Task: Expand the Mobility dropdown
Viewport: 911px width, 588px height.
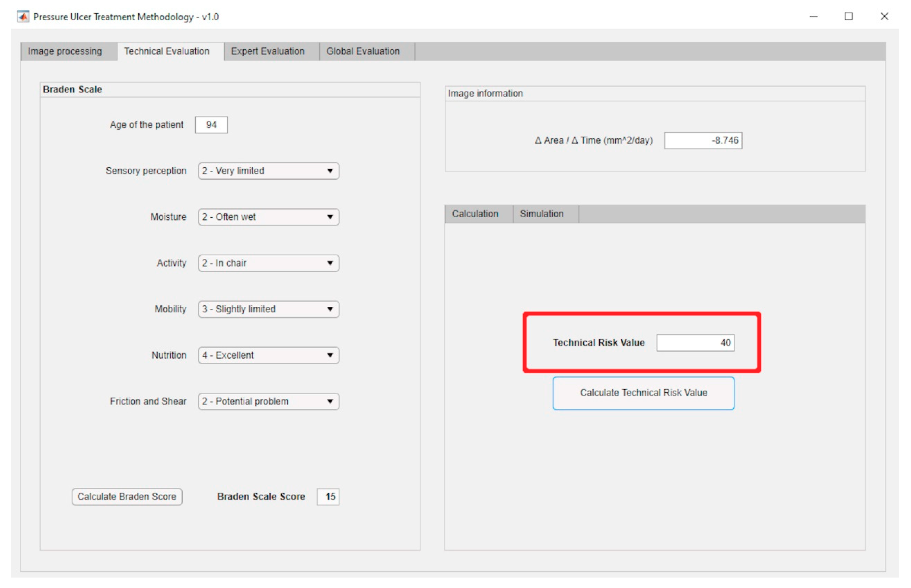Action: pyautogui.click(x=268, y=309)
